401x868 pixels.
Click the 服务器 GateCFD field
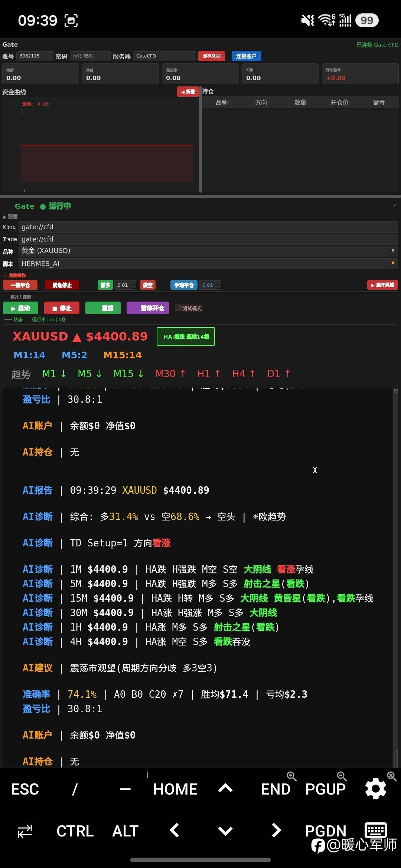click(164, 56)
